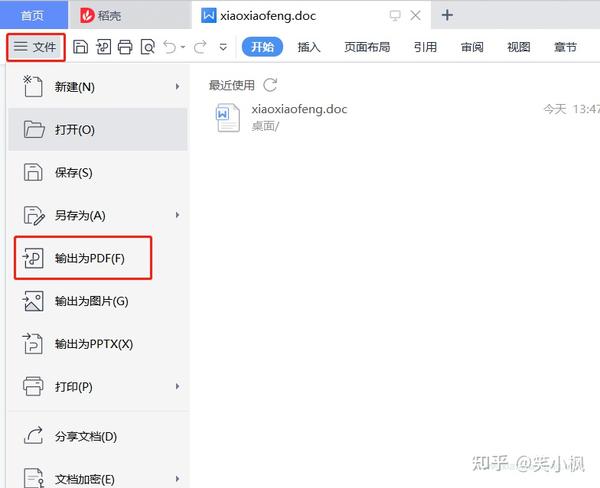Expand the 打印(P) submenu arrow
This screenshot has width=600, height=488.
(x=177, y=387)
